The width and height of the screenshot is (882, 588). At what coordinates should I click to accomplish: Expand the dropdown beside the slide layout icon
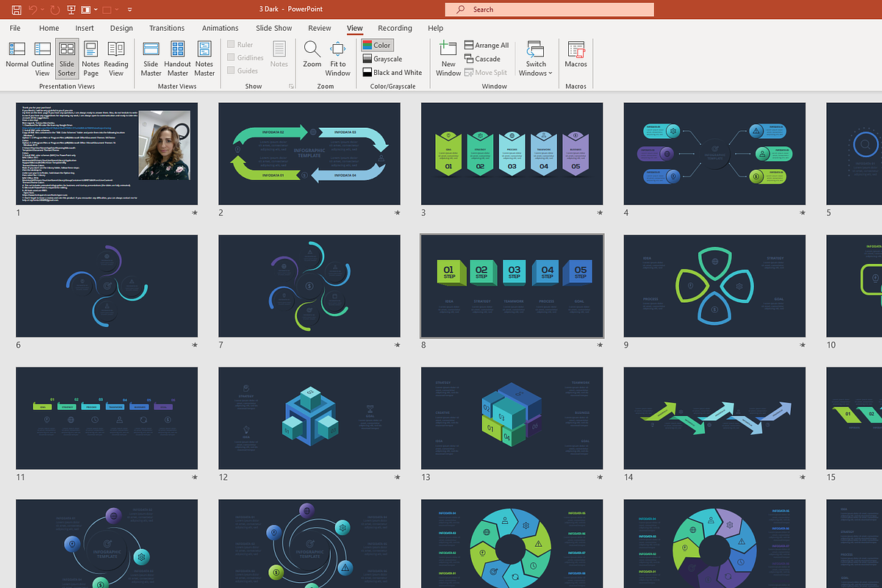pos(96,10)
